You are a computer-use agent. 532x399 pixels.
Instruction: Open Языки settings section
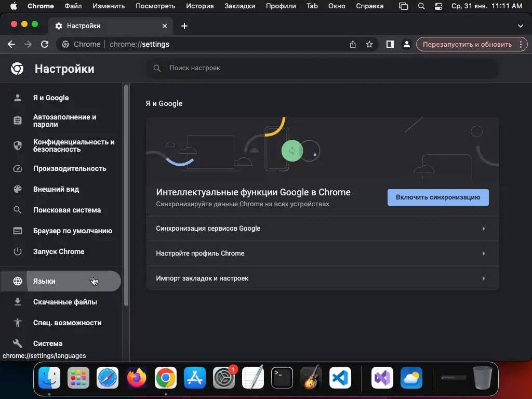60,281
